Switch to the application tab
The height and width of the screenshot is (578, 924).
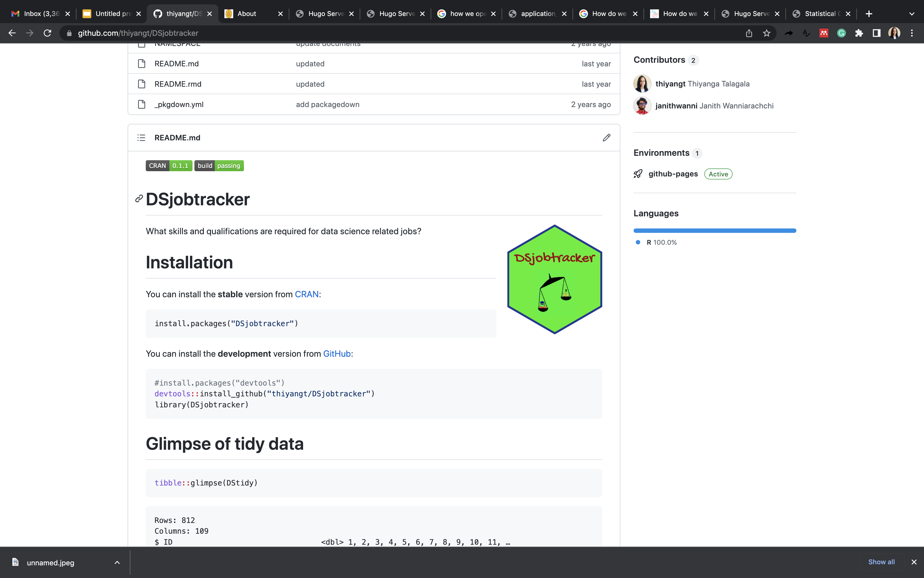[x=538, y=14]
